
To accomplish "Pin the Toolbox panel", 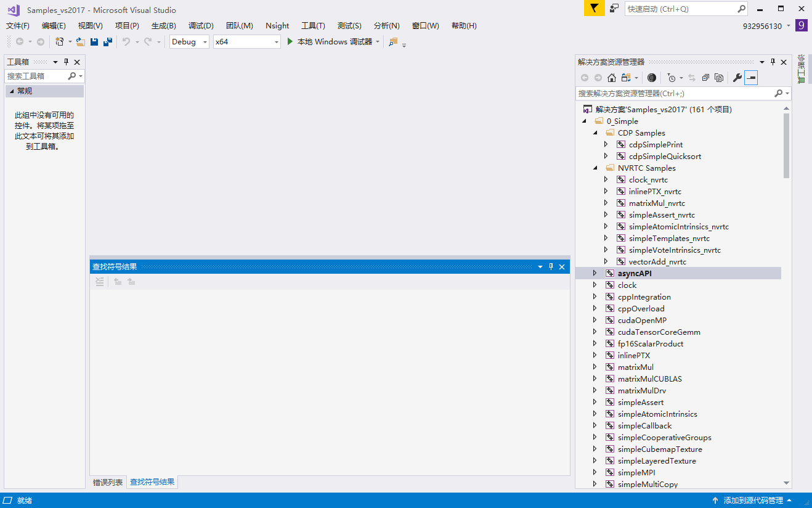I will click(x=66, y=62).
